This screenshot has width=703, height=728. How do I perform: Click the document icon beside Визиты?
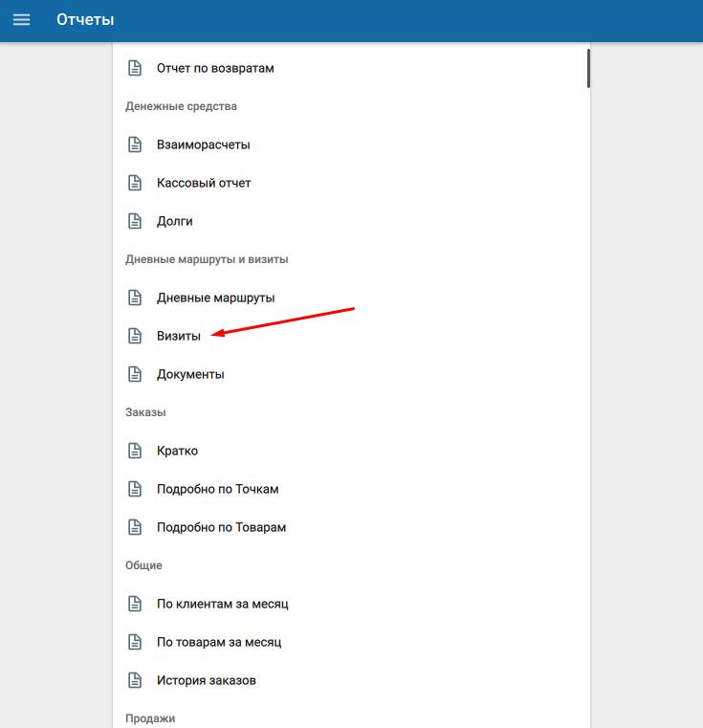(135, 336)
